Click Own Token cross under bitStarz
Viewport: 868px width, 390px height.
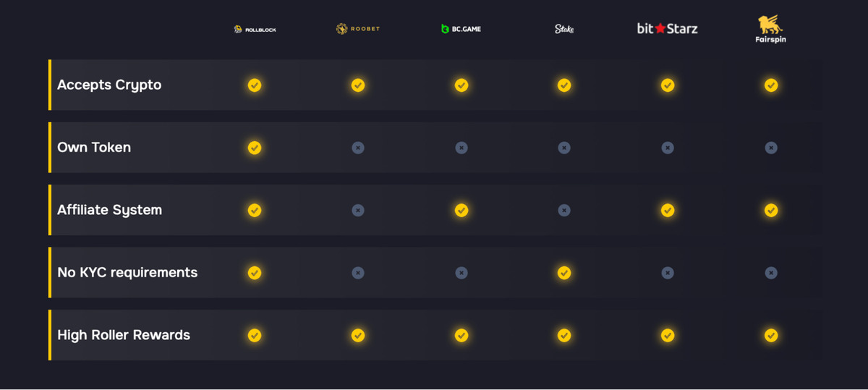[668, 148]
